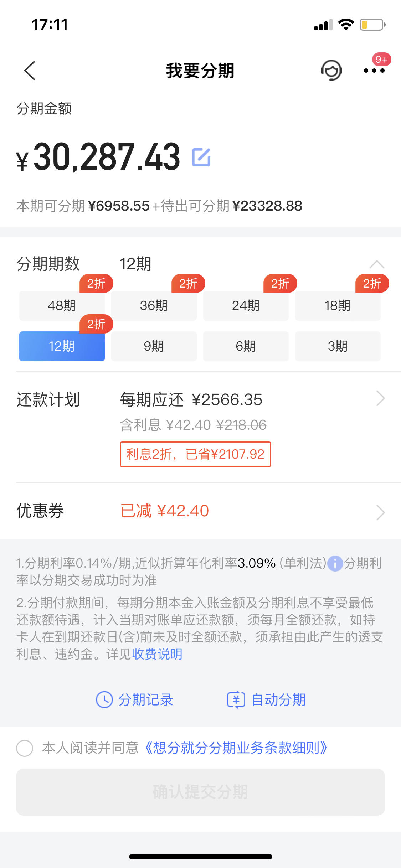The height and width of the screenshot is (868, 401).
Task: Tap the interest rate info icon
Action: (x=335, y=563)
